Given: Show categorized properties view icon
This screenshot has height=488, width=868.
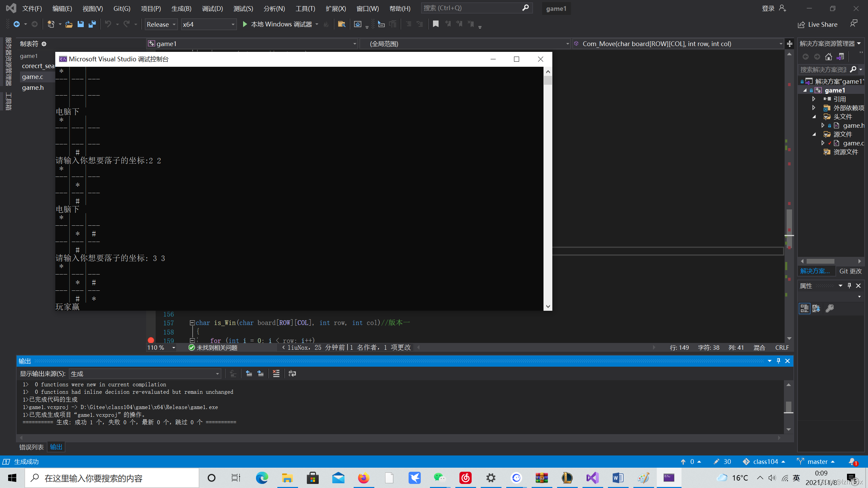Looking at the screenshot, I should click(x=804, y=308).
